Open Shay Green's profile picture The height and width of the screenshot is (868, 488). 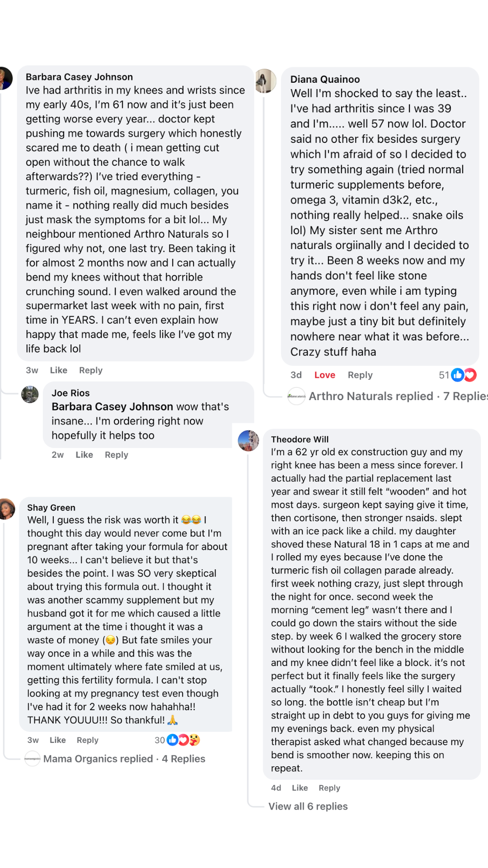[6, 509]
